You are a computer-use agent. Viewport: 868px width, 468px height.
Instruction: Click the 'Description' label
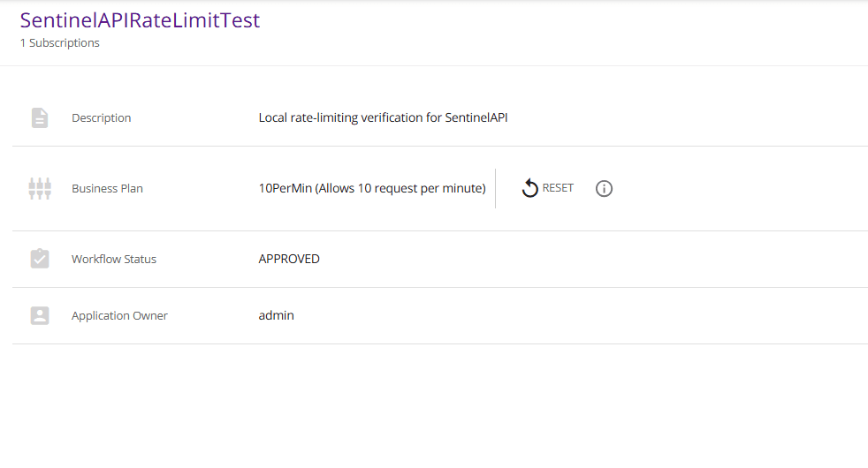[x=102, y=117]
